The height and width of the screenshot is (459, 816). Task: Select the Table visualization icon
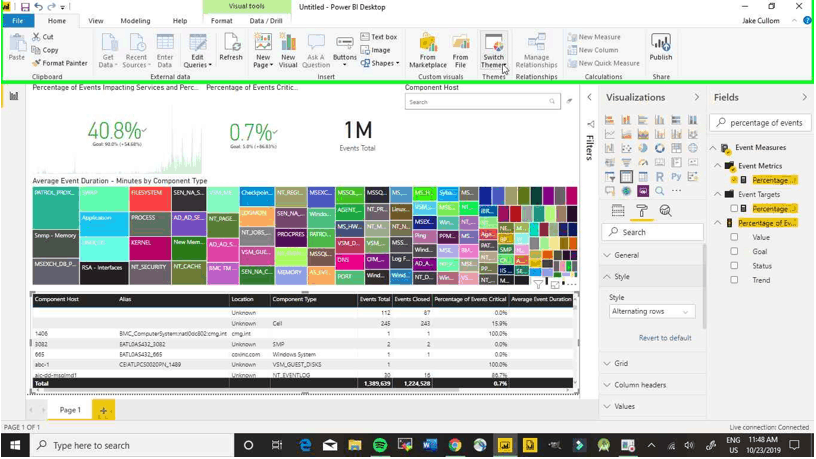click(x=626, y=176)
